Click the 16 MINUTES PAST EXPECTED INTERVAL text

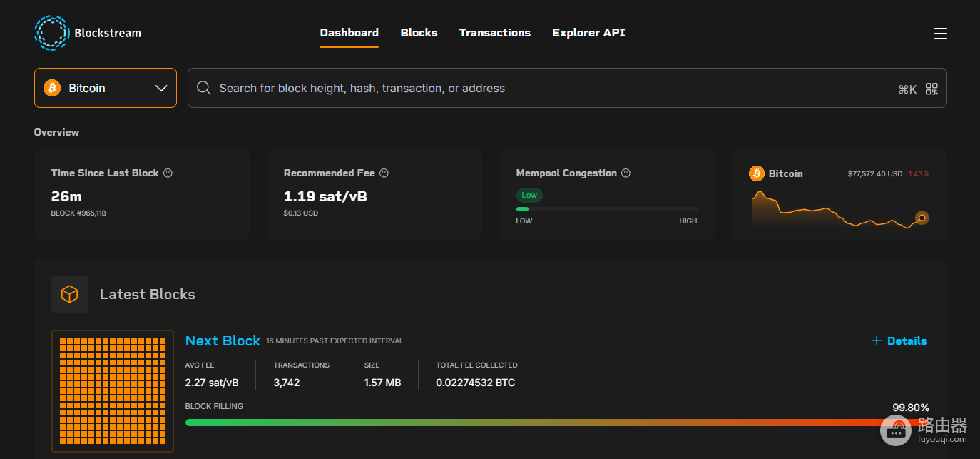(x=335, y=341)
